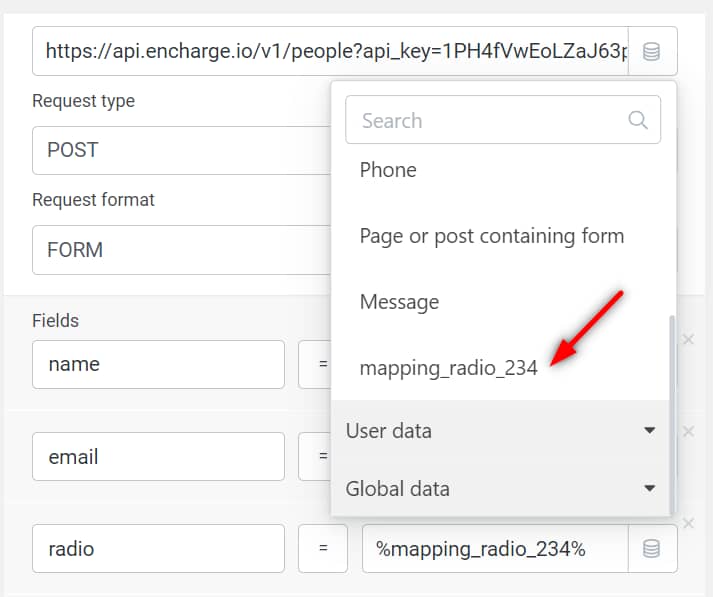Click the search magnifier icon in dropdown

(x=638, y=121)
